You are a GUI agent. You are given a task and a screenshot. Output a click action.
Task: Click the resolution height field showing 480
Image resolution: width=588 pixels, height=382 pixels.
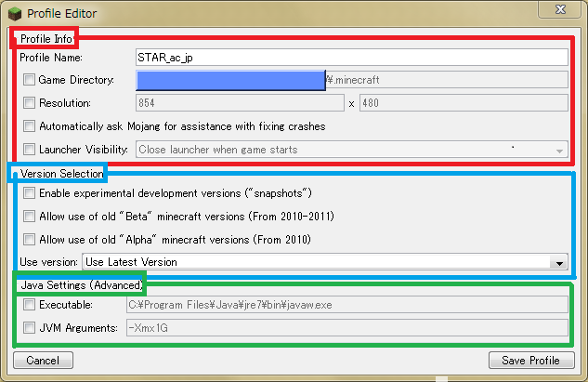coord(463,103)
